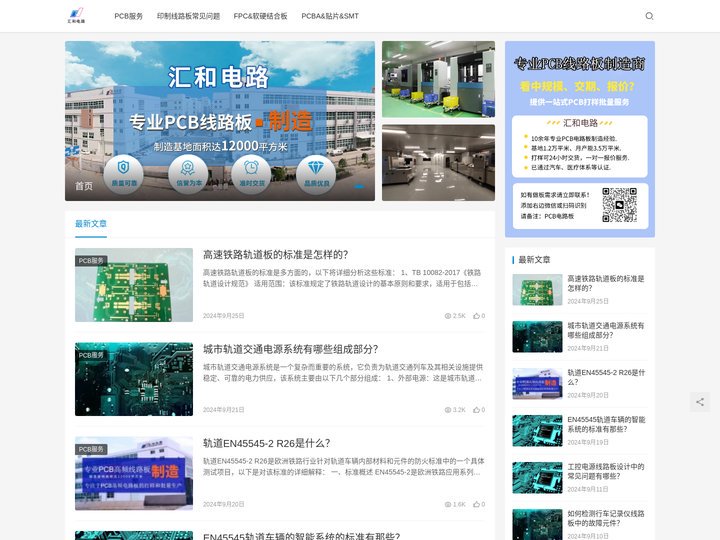Click the 首页 label on banner
Image resolution: width=720 pixels, height=540 pixels.
click(84, 186)
